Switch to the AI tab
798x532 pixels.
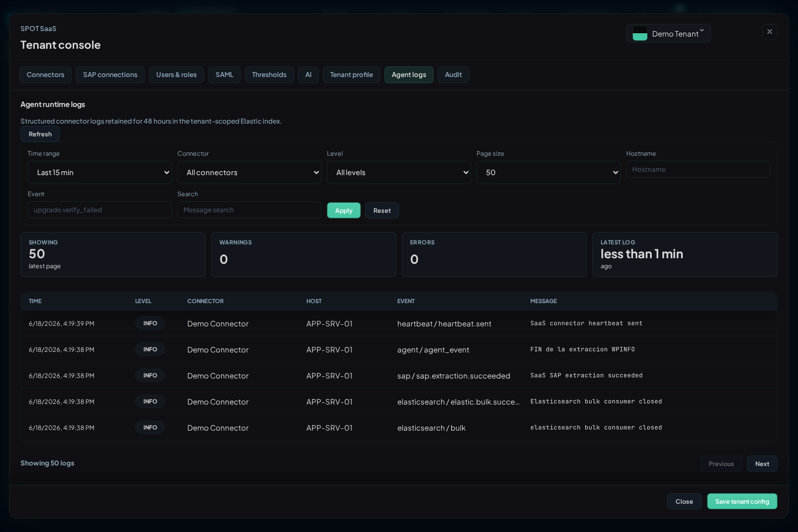(308, 75)
